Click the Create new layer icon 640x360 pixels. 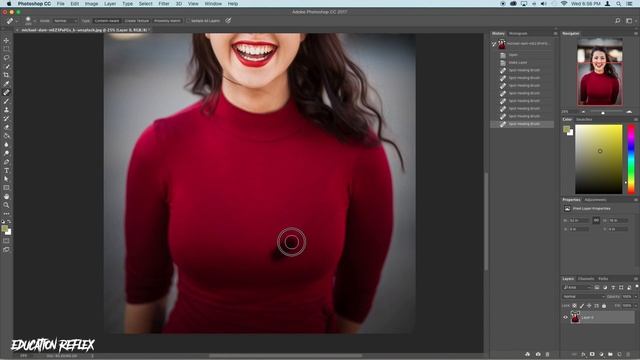pos(619,354)
